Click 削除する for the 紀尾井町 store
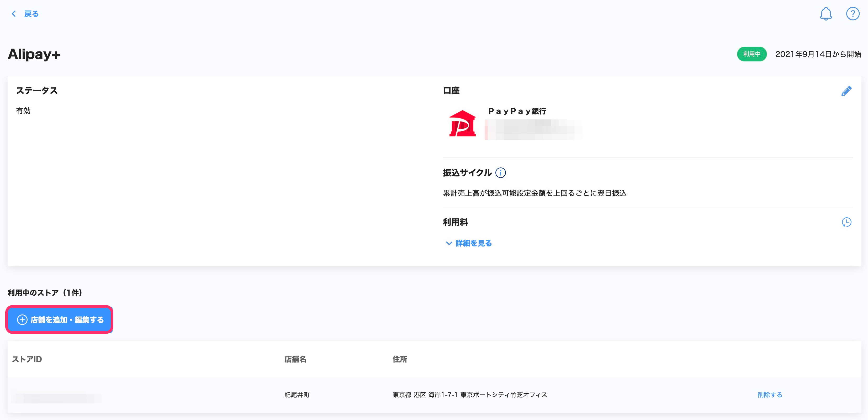The width and height of the screenshot is (868, 420). [x=770, y=395]
